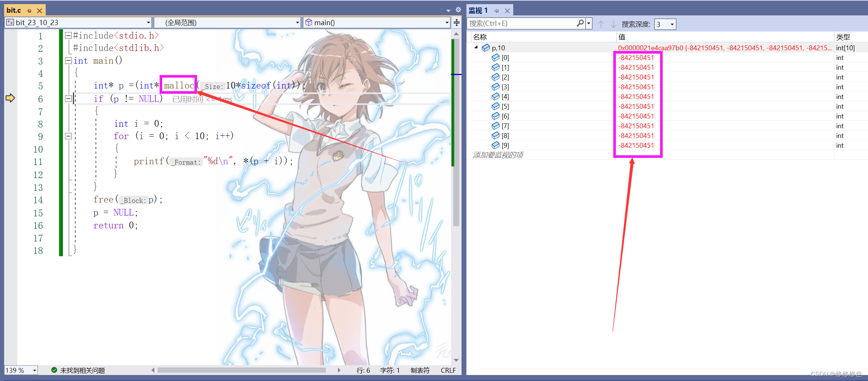The width and height of the screenshot is (868, 381).
Task: Collapse the for loop at line 9
Action: pyautogui.click(x=68, y=136)
